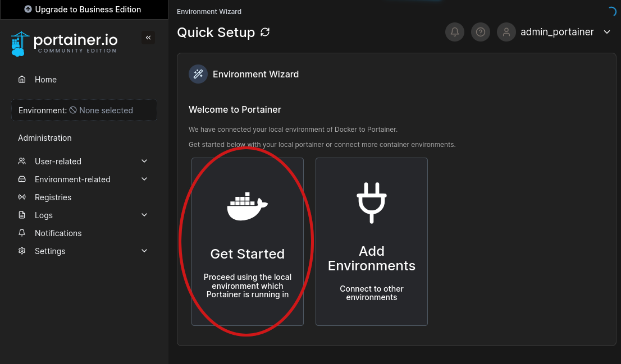Click the Docker whale icon
The width and height of the screenshot is (621, 364).
pyautogui.click(x=247, y=206)
